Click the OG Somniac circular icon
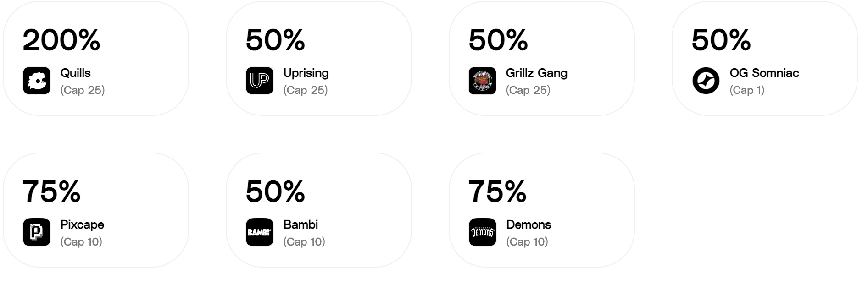 [706, 81]
